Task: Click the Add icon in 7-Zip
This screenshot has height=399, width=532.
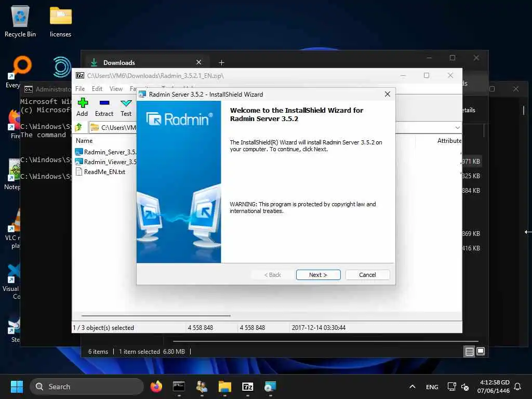Action: pos(82,108)
